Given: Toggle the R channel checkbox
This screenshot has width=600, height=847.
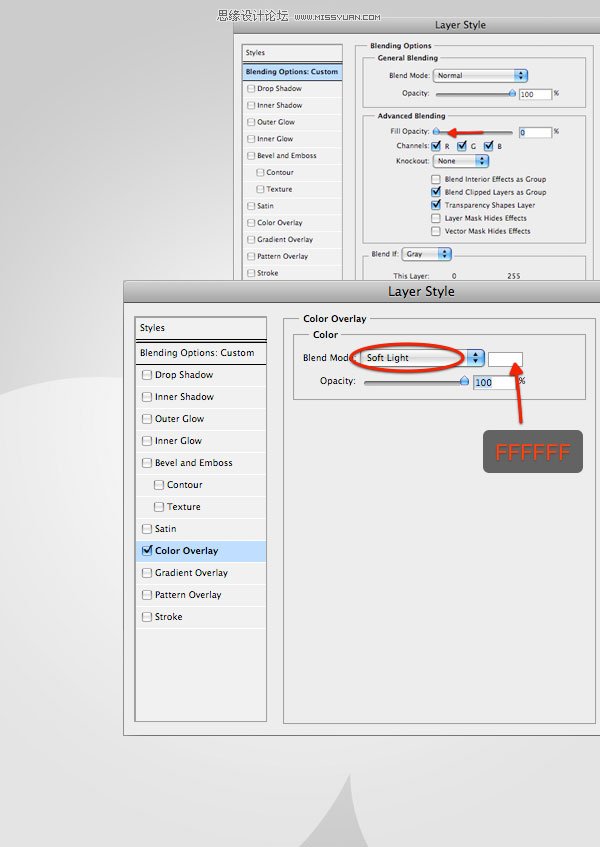Looking at the screenshot, I should coord(436,146).
